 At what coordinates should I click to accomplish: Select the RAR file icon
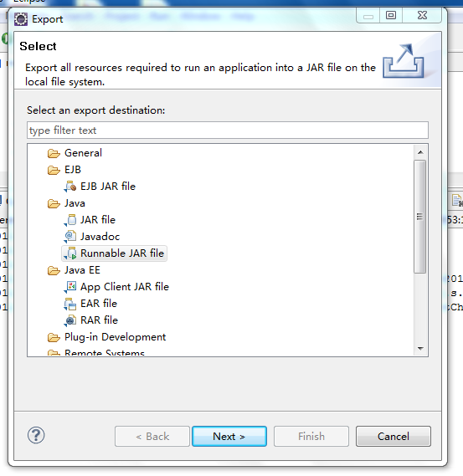click(x=71, y=320)
